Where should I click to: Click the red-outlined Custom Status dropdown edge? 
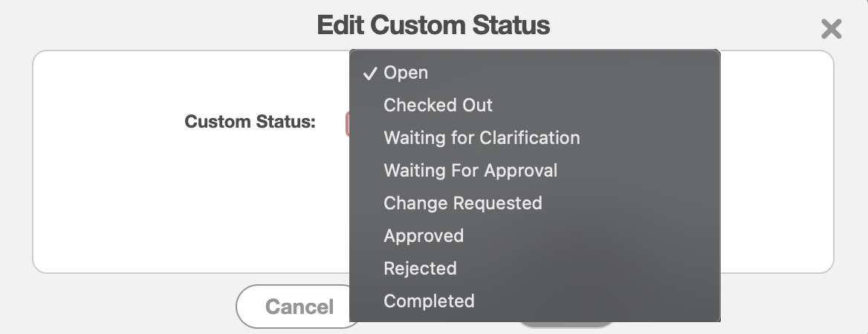[x=347, y=124]
